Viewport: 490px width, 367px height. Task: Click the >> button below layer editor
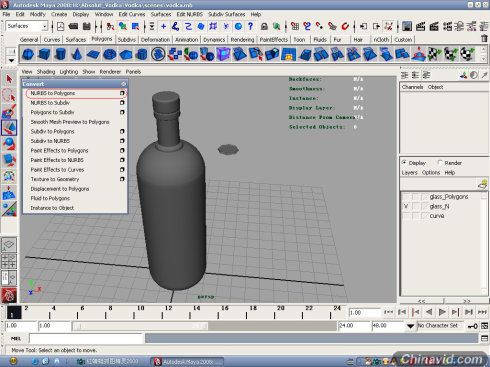click(x=467, y=301)
